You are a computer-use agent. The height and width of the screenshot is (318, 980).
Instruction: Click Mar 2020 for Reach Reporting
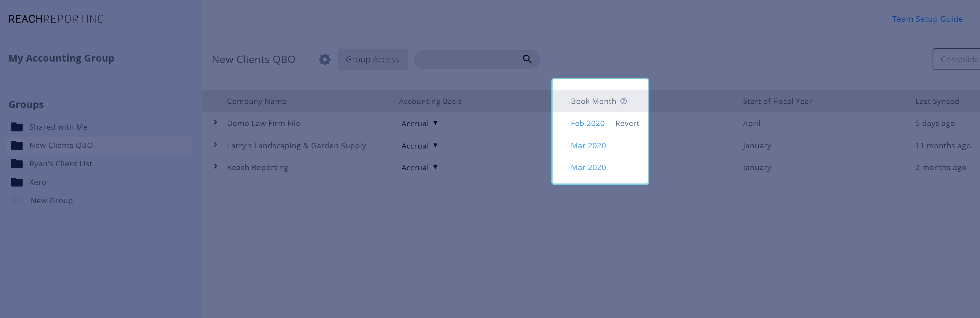click(588, 167)
